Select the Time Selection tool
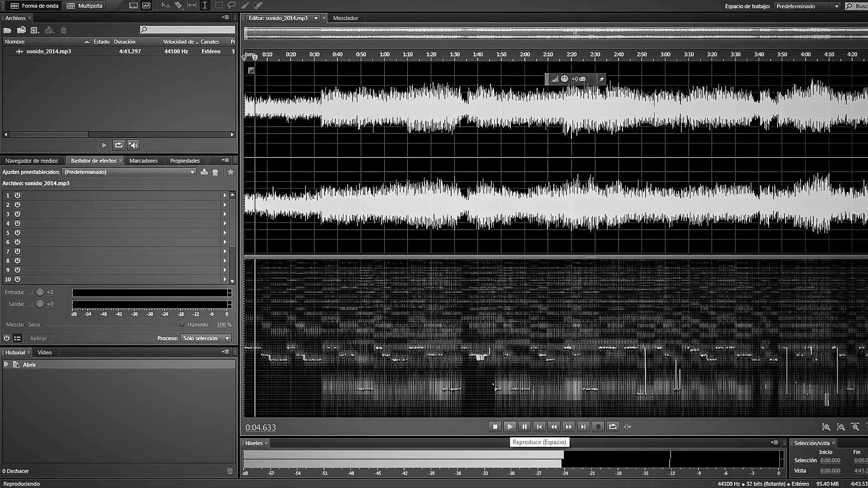This screenshot has height=488, width=868. pyautogui.click(x=205, y=5)
